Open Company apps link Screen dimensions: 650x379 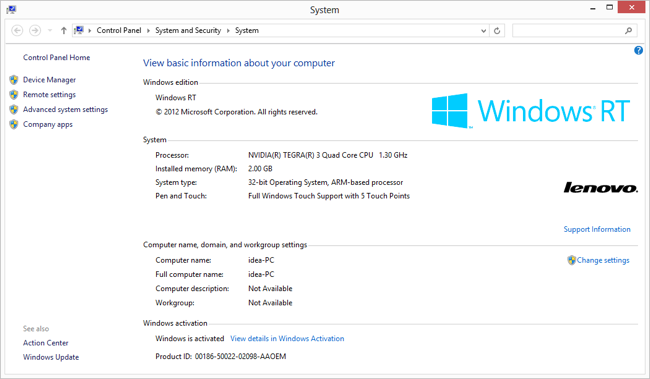pyautogui.click(x=48, y=124)
